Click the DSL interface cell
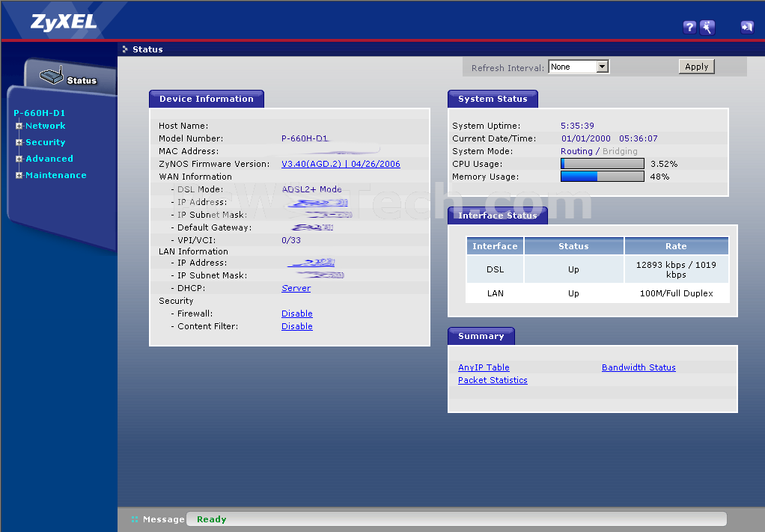Viewport: 765px width, 532px height. coord(496,269)
